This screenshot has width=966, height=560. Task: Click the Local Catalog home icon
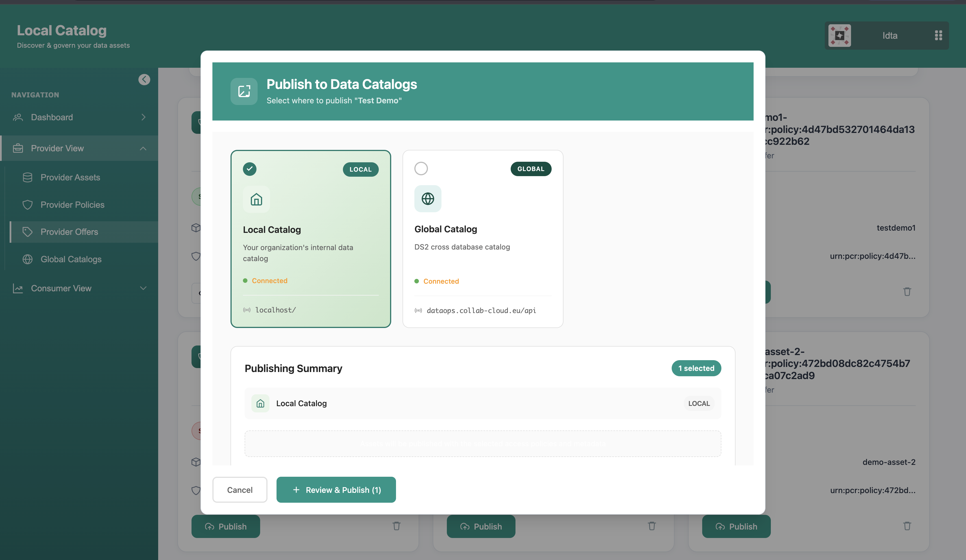[x=256, y=199]
